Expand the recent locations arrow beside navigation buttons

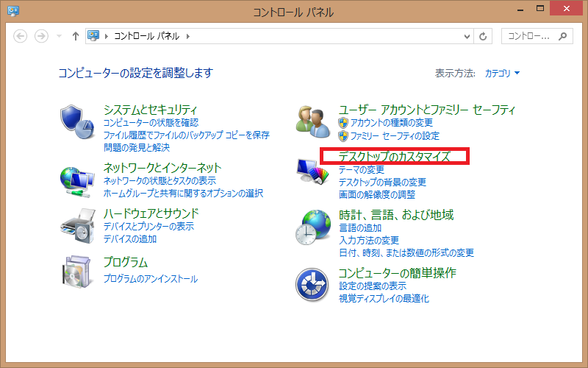click(60, 36)
